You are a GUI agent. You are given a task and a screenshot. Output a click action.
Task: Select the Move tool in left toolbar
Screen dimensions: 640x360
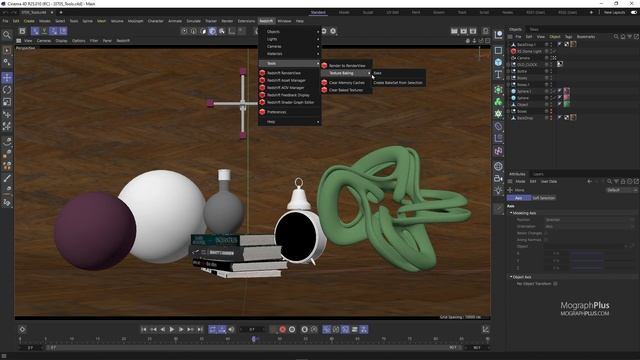click(x=7, y=78)
